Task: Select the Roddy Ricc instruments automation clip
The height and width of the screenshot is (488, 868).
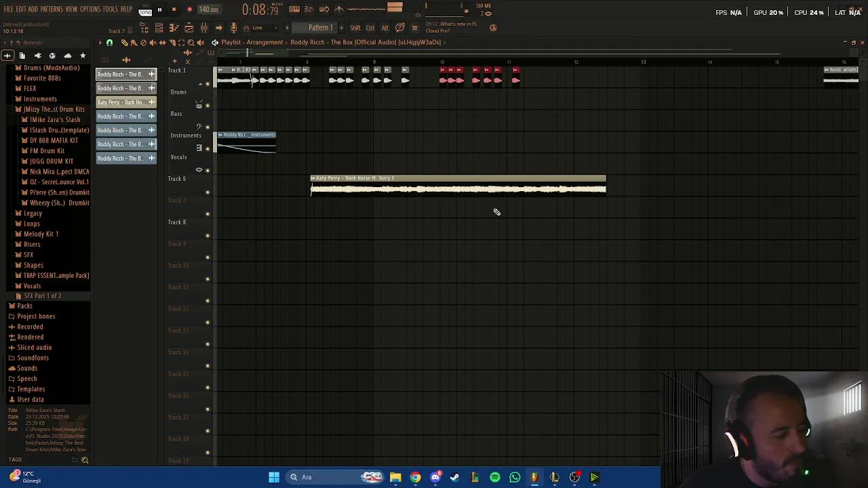Action: 247,142
